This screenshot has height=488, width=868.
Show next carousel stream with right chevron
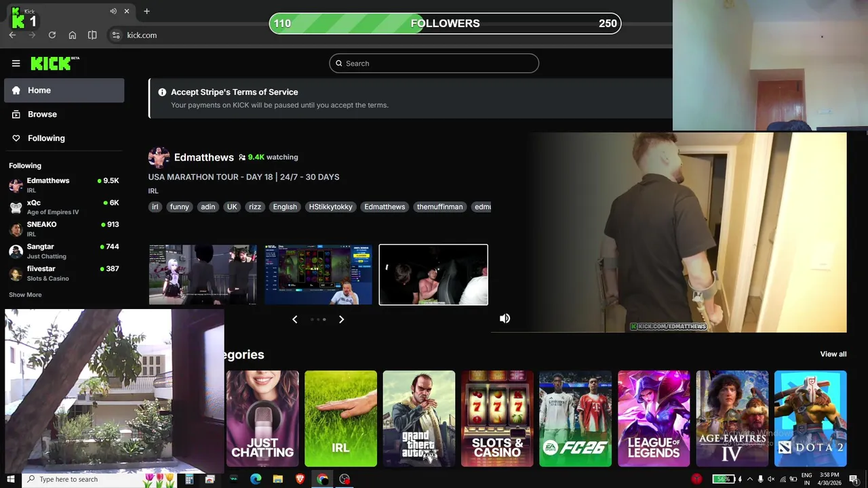pos(341,319)
